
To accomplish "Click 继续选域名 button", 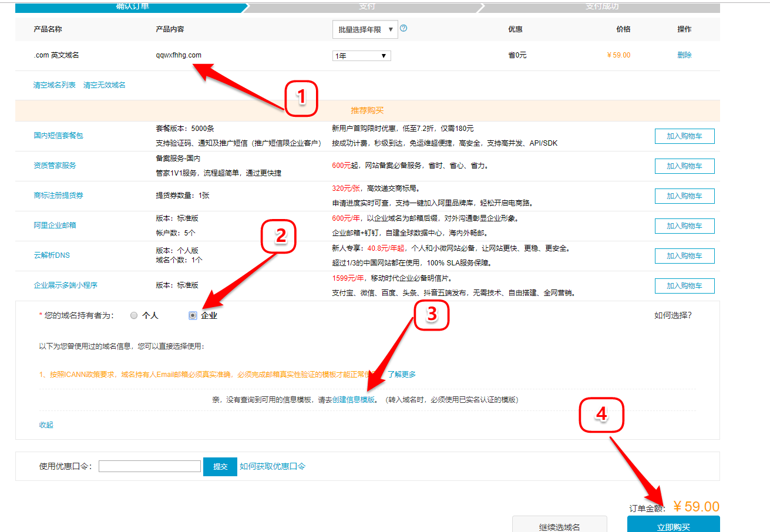I will point(559,524).
